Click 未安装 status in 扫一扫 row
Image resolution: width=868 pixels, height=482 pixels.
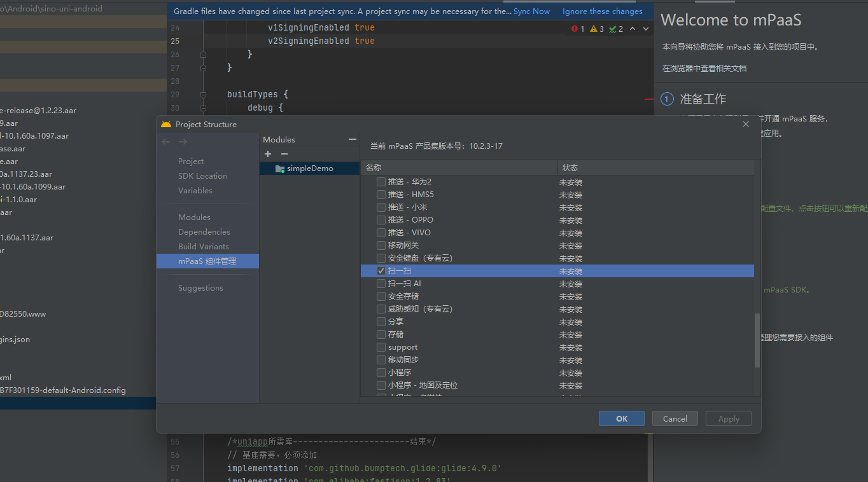pyautogui.click(x=571, y=271)
